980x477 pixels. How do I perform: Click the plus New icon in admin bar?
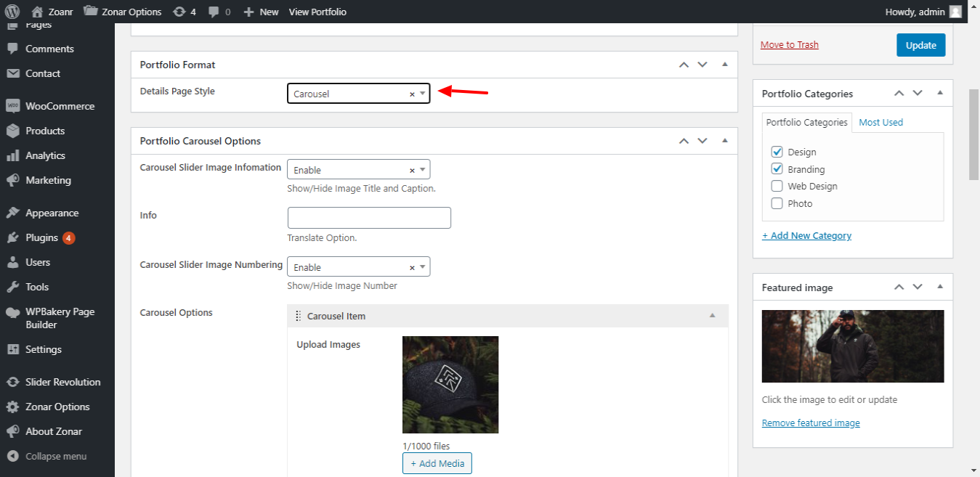tap(248, 12)
